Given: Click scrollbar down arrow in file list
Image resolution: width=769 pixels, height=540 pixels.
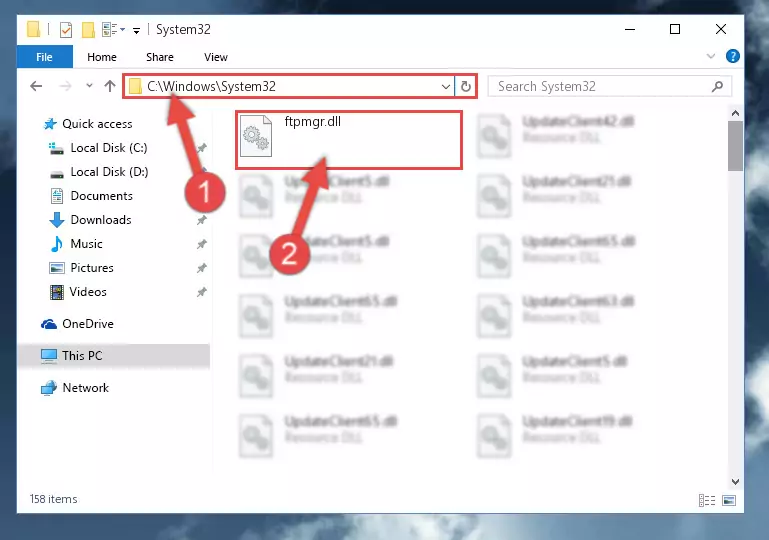Looking at the screenshot, I should point(735,482).
